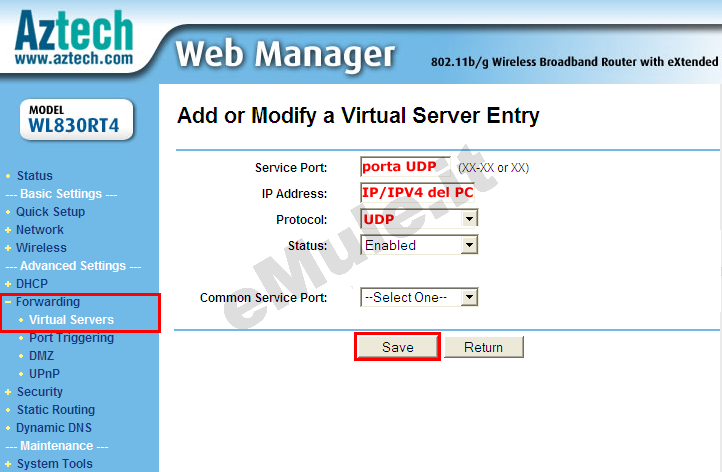
Task: Click the "Protocol:" label
Action: coord(302,220)
